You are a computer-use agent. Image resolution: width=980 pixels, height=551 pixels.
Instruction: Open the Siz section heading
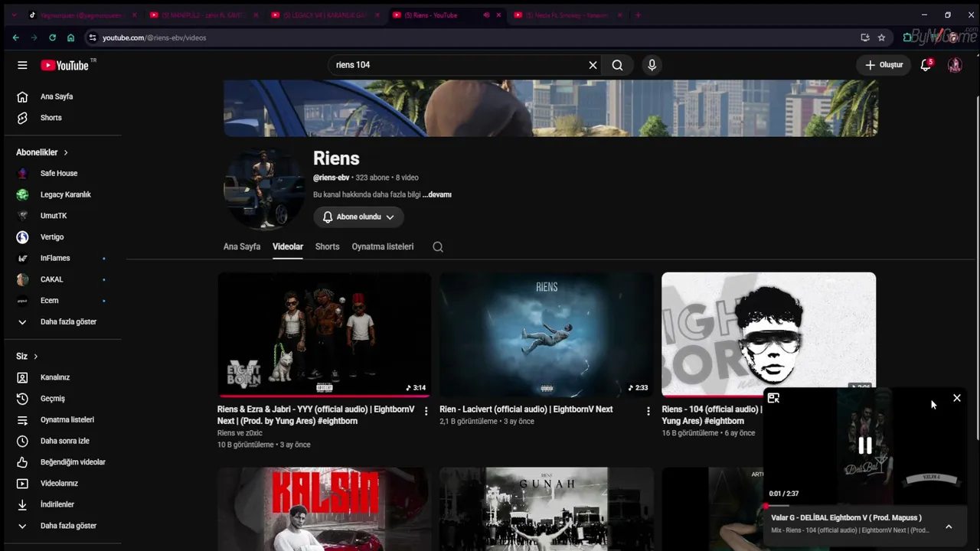27,357
